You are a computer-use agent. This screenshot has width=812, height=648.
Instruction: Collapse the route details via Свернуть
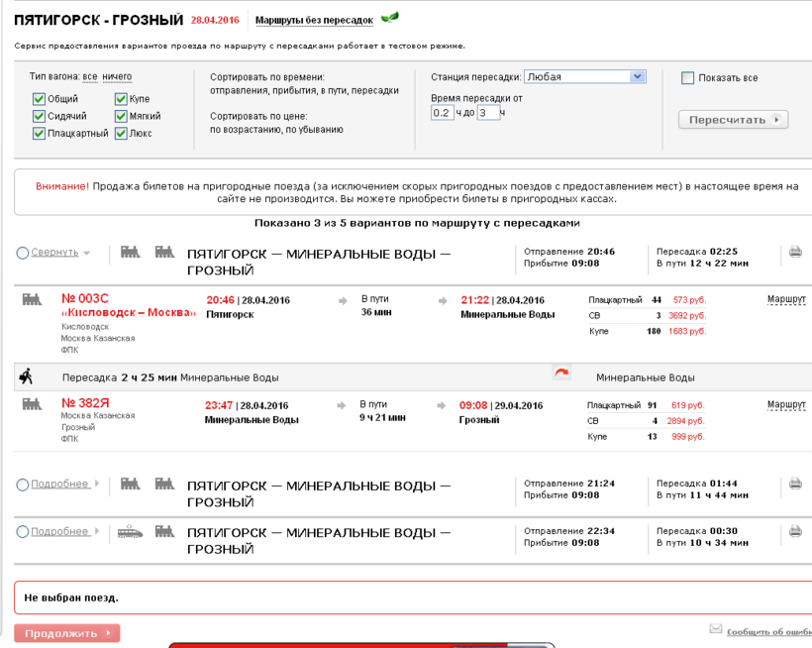(x=54, y=253)
